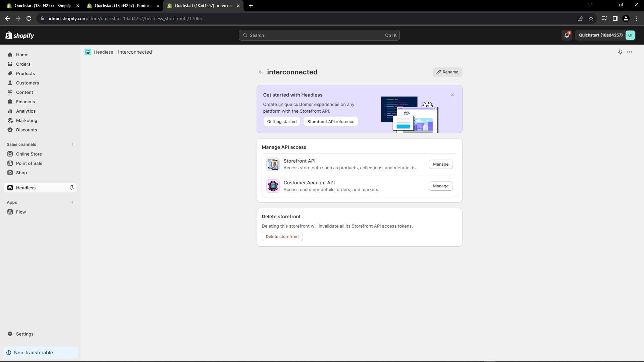
Task: Click the Storefront API icon
Action: 273,164
